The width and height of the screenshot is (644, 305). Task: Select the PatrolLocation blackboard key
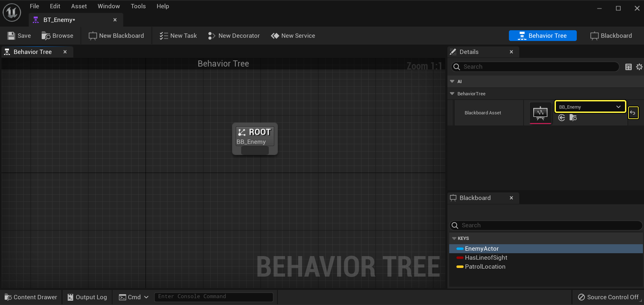point(485,267)
